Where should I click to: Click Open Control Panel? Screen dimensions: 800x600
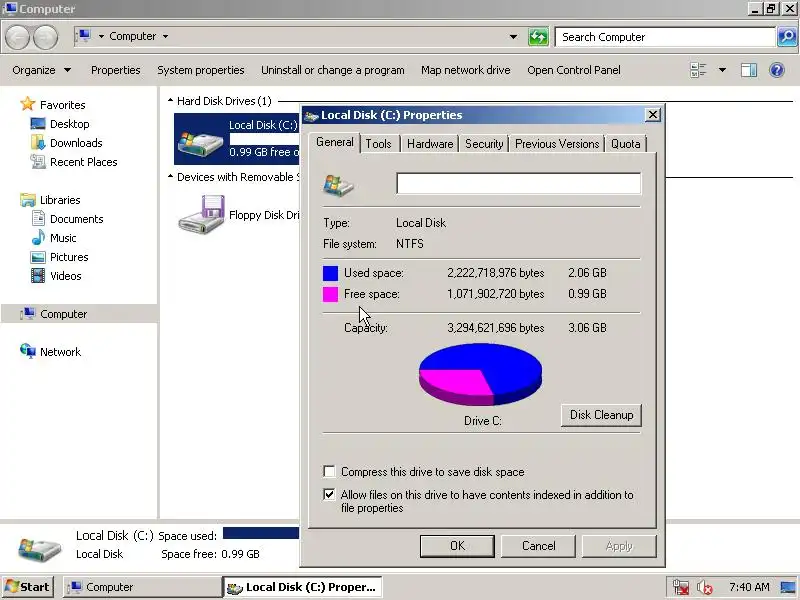click(x=574, y=70)
